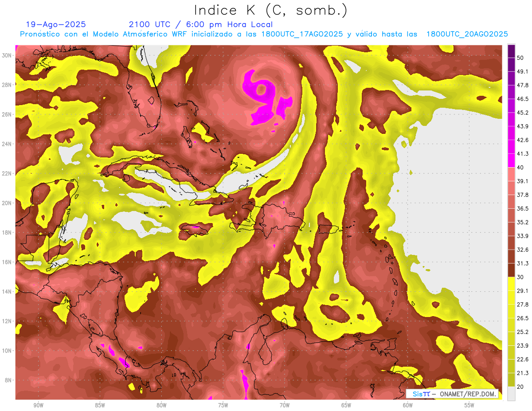
Task: Click the colorbar label "49.1"
Action: pos(522,71)
